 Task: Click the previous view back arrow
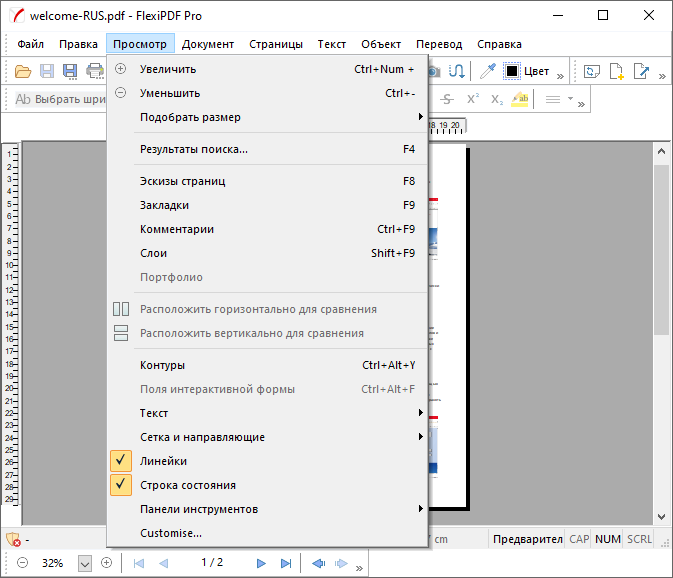pos(318,563)
